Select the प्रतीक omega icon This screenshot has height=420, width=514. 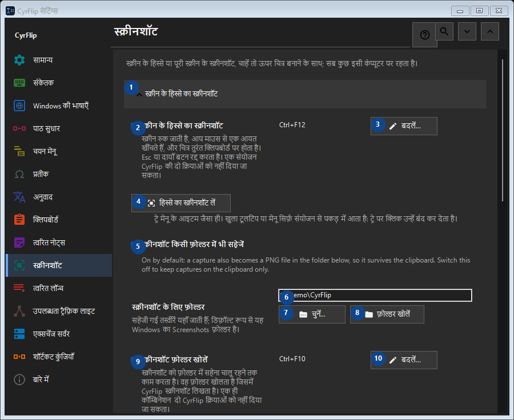tap(19, 174)
